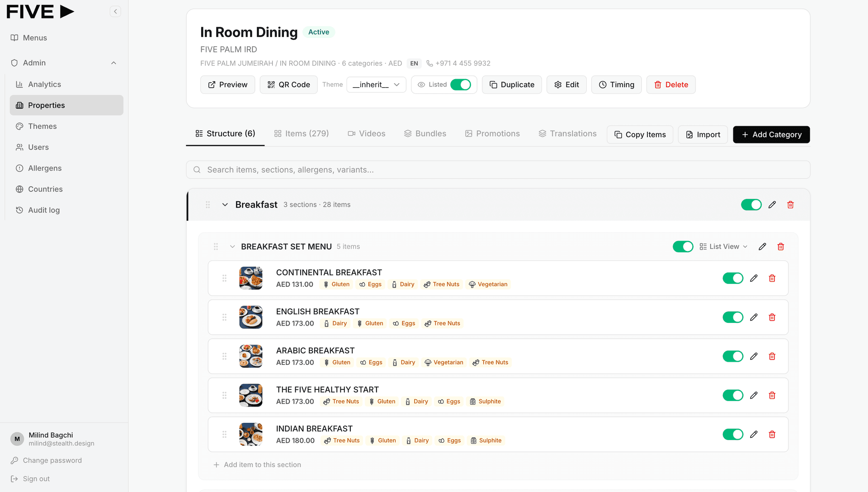Delete THE FIVE HEALTHY START item

tap(772, 395)
